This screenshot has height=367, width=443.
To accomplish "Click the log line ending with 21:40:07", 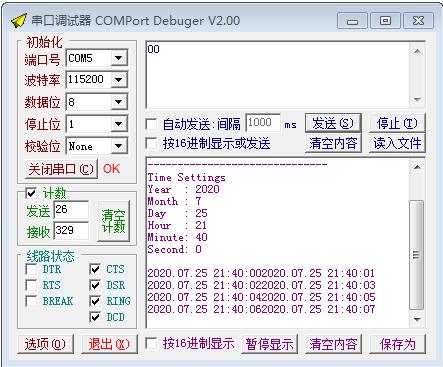I will click(261, 309).
